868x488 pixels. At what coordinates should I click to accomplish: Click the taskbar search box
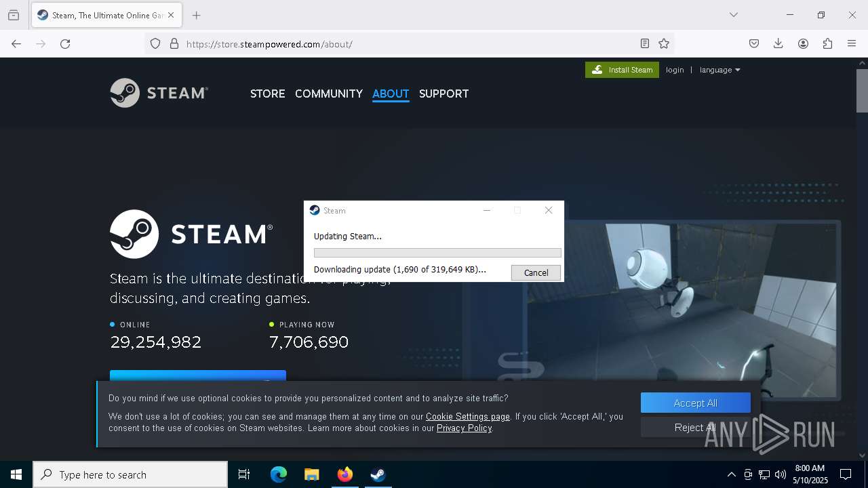tap(130, 474)
